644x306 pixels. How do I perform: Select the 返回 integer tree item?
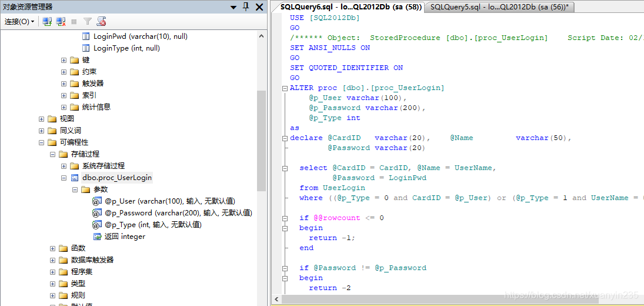tap(125, 237)
